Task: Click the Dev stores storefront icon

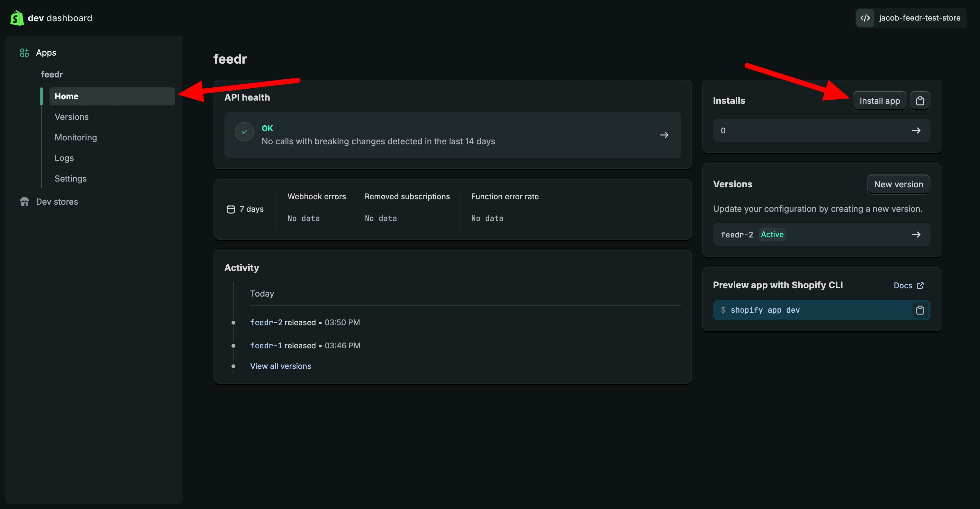Action: tap(24, 202)
